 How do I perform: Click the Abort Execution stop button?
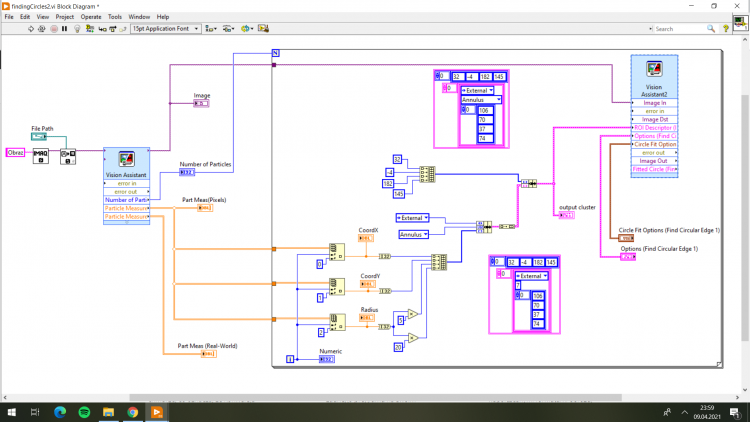pyautogui.click(x=54, y=29)
